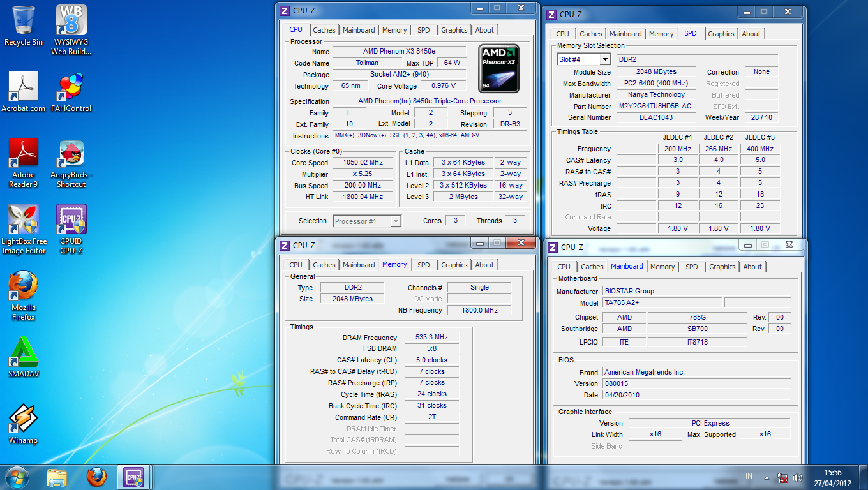The width and height of the screenshot is (868, 490).
Task: Click the AMD Phenom X3 processor logo
Action: tap(498, 68)
